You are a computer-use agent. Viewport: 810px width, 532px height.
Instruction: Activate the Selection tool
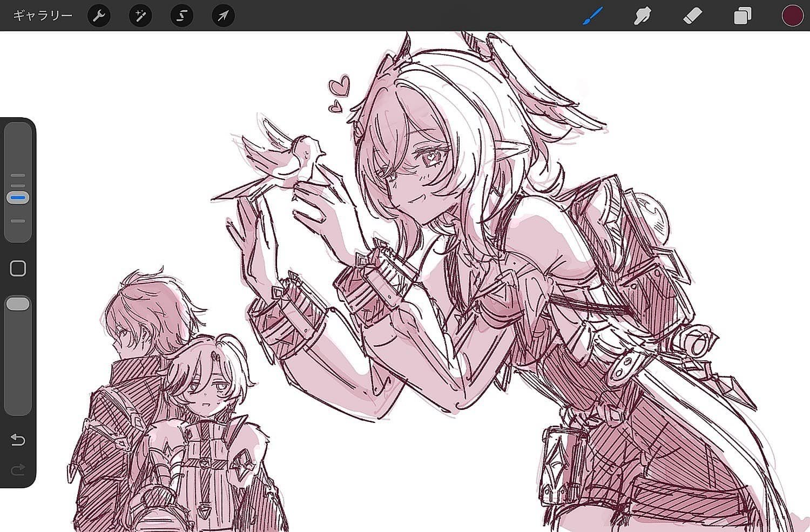point(181,16)
